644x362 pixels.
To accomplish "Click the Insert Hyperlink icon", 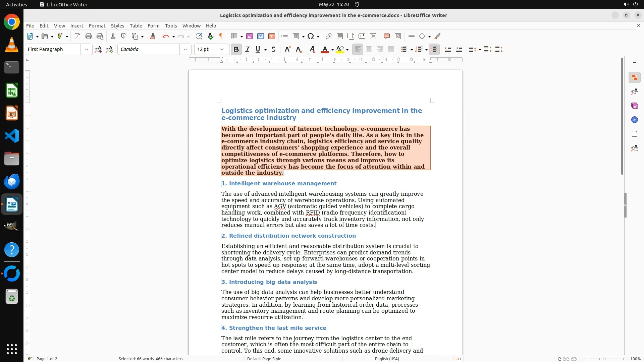I will [x=329, y=36].
